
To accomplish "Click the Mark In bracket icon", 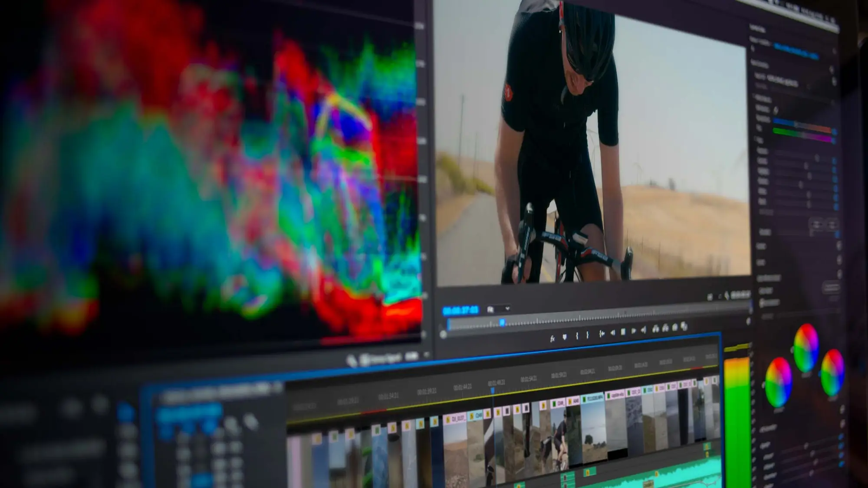I will (x=577, y=336).
